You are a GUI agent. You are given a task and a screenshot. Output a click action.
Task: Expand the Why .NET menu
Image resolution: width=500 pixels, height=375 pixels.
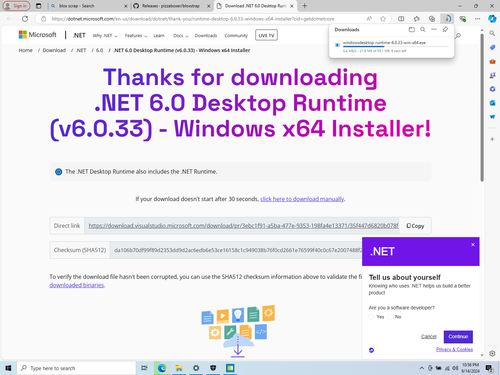[105, 36]
